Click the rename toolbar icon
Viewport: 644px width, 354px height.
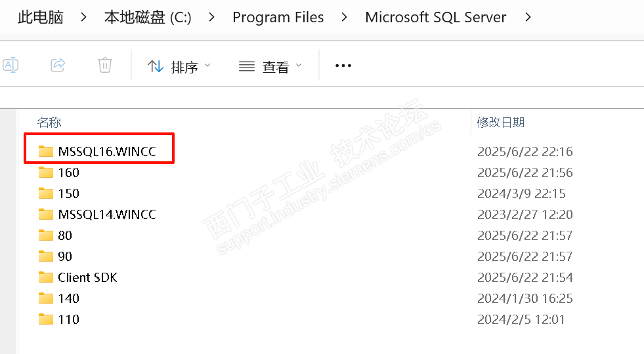click(11, 66)
